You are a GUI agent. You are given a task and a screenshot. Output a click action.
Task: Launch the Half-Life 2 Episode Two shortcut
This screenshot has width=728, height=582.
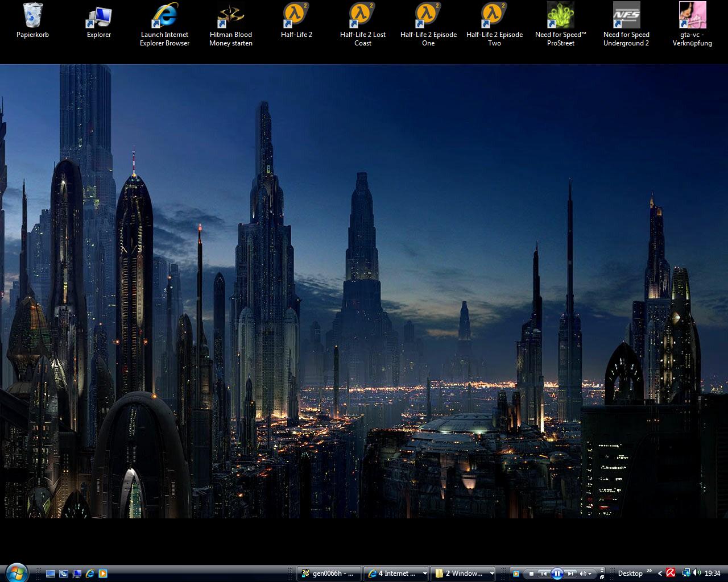(x=494, y=16)
